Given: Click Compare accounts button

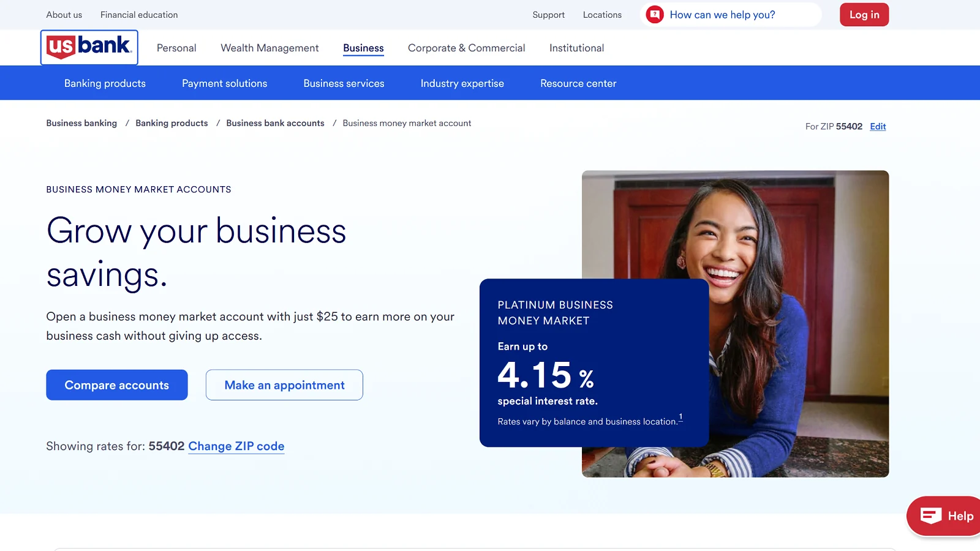Looking at the screenshot, I should 117,385.
